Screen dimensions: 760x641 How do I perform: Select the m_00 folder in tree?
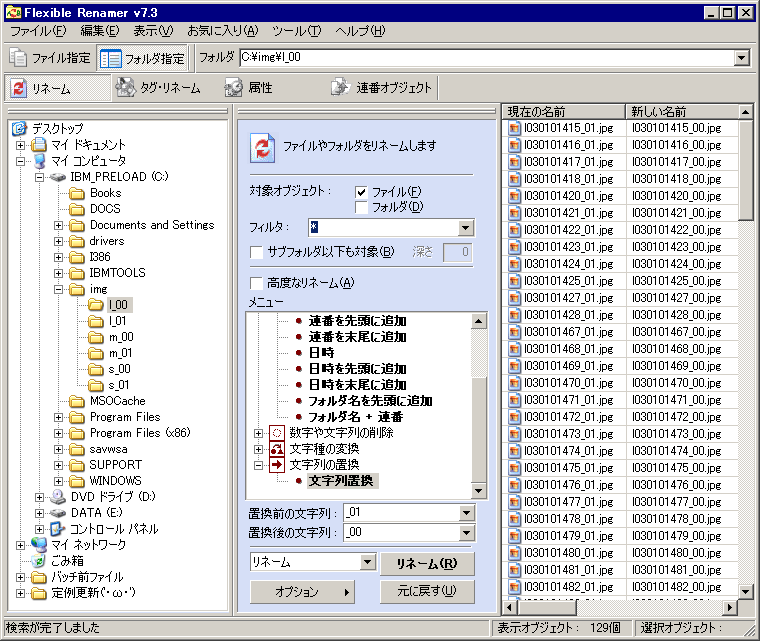[x=119, y=337]
